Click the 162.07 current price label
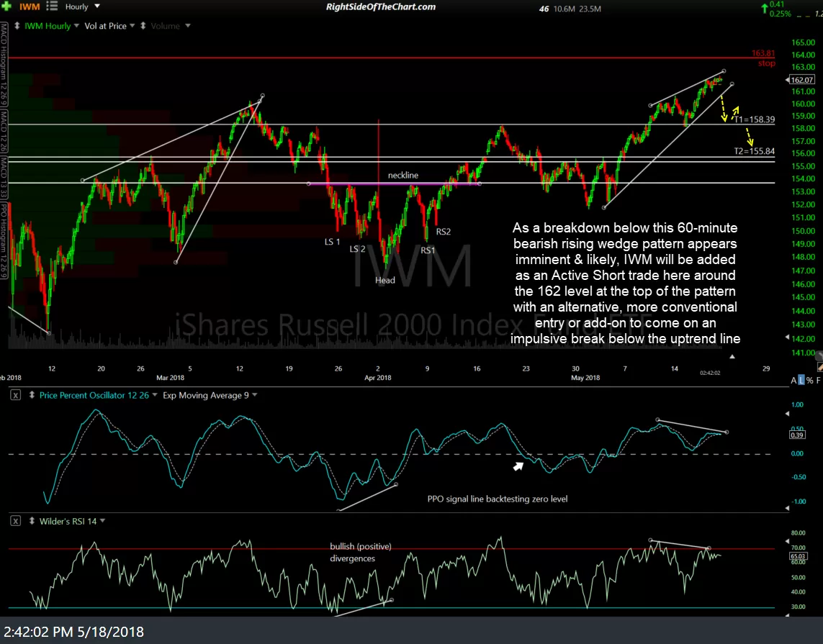 click(x=801, y=80)
